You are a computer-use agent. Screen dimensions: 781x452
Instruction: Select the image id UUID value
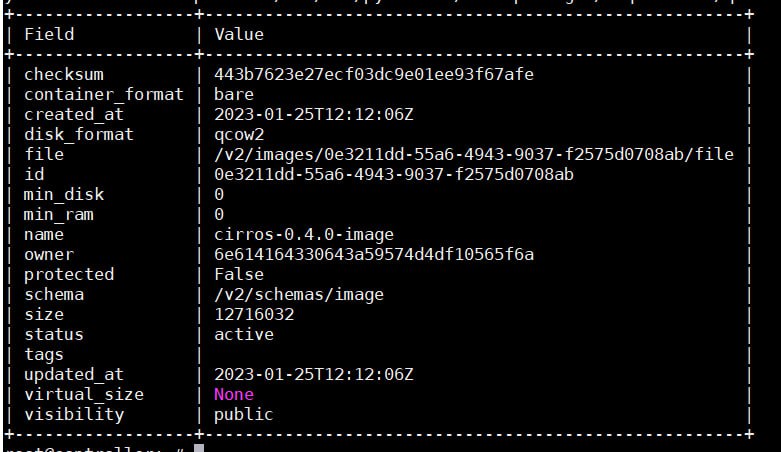tap(393, 174)
